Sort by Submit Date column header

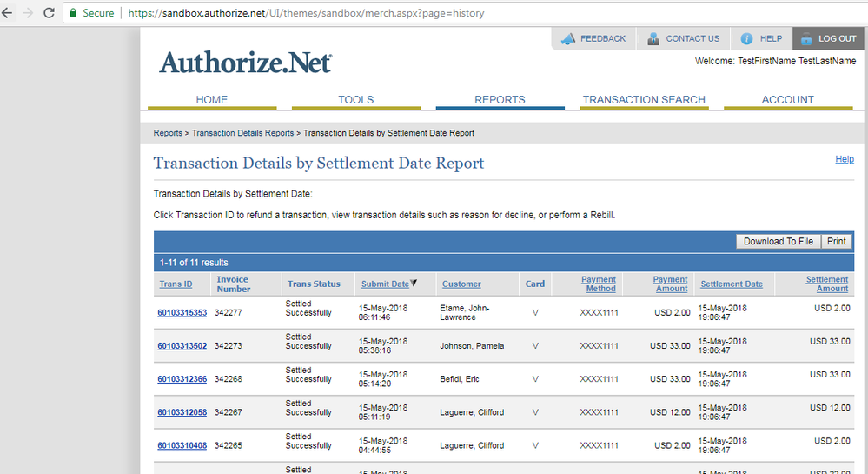pyautogui.click(x=385, y=284)
